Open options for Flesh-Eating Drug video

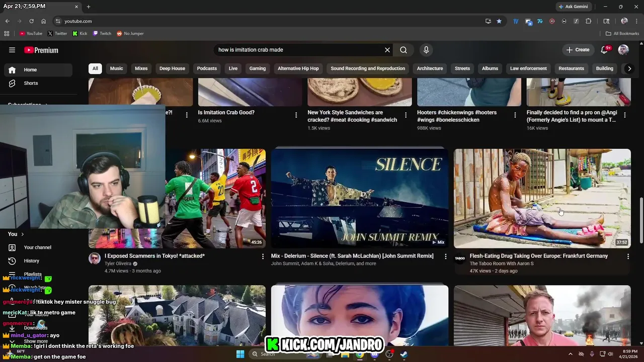pos(628,256)
